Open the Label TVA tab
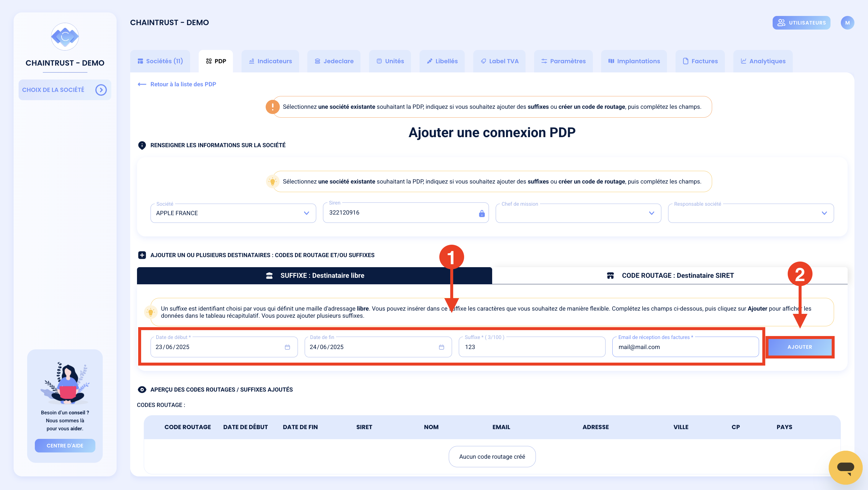 click(x=499, y=61)
